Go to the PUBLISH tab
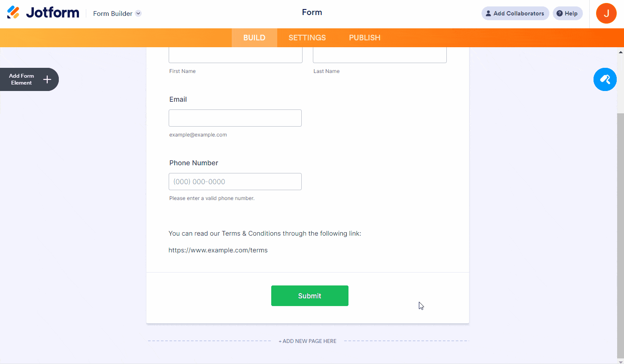The image size is (624, 364). tap(365, 38)
